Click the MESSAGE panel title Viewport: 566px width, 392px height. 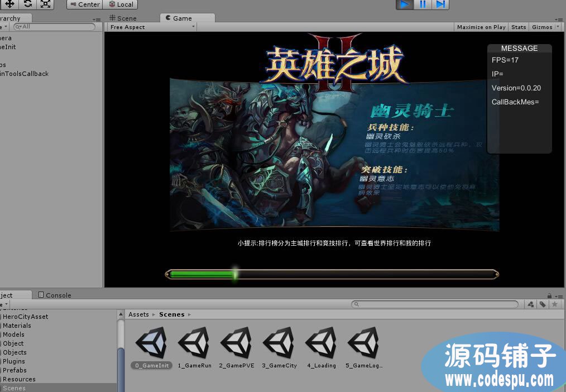(x=519, y=49)
